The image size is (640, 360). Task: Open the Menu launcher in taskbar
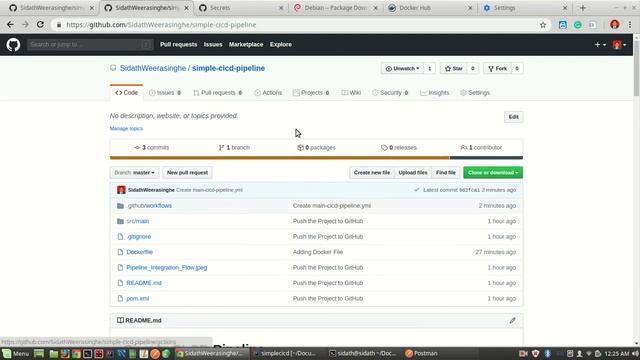(16, 353)
